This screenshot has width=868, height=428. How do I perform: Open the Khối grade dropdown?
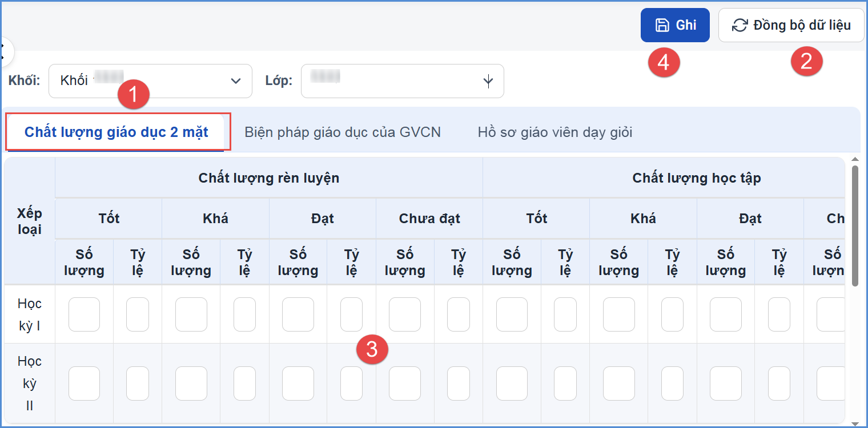click(150, 81)
